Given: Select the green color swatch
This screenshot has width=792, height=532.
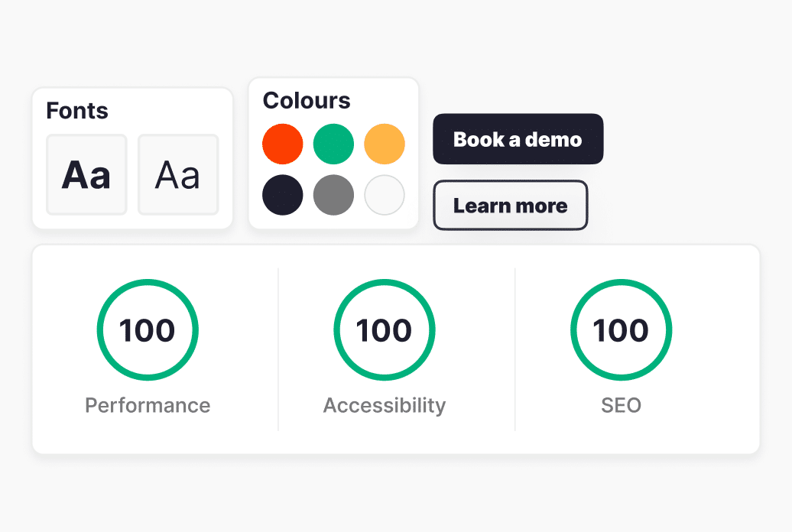Looking at the screenshot, I should pos(333,144).
